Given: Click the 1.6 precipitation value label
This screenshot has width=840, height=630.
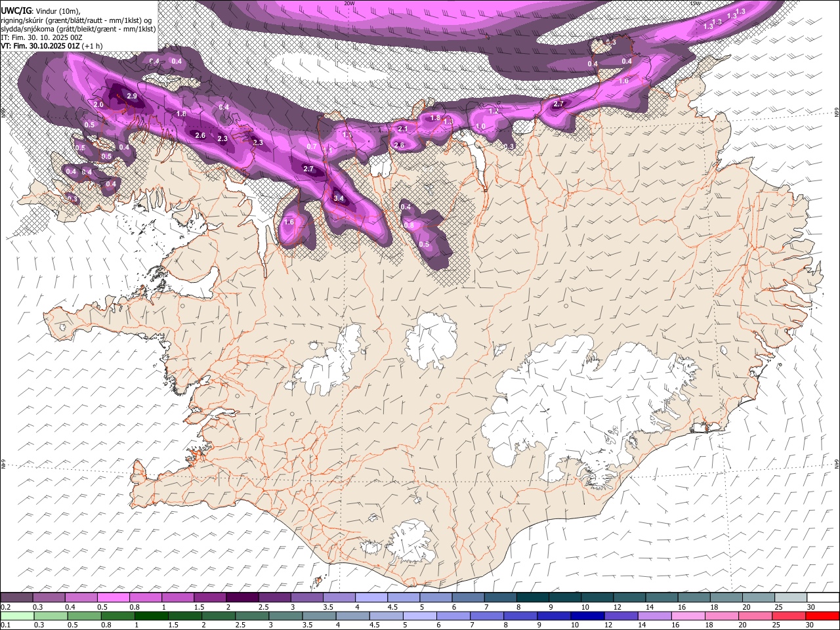Looking at the screenshot, I should pos(289,222).
